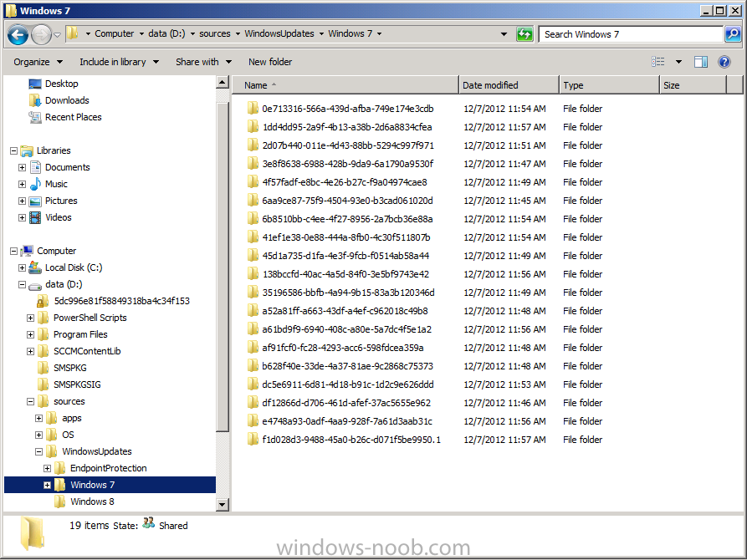Select folder icon of a52a81ff-a663-43df-a4ef-c962018c49b8
747x560 pixels.
pyautogui.click(x=253, y=311)
